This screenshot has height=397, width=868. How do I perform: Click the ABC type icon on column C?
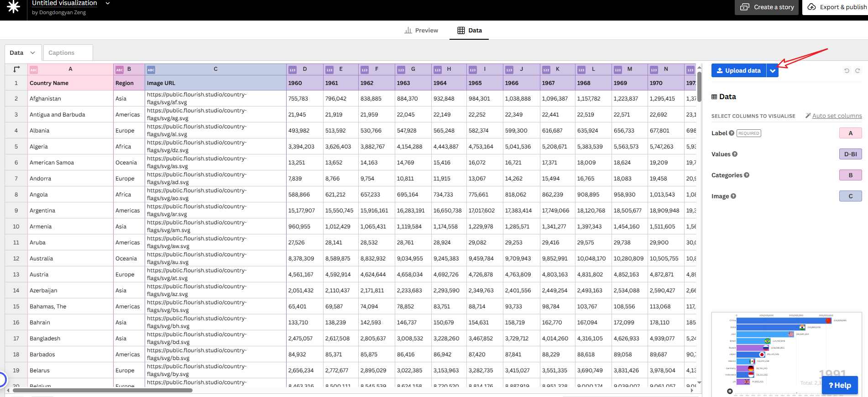[x=151, y=70]
